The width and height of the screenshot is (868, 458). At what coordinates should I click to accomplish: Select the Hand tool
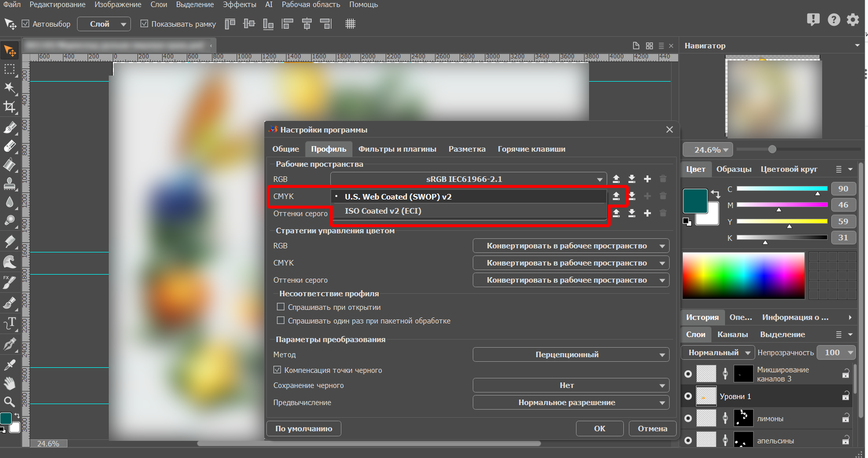(x=10, y=383)
